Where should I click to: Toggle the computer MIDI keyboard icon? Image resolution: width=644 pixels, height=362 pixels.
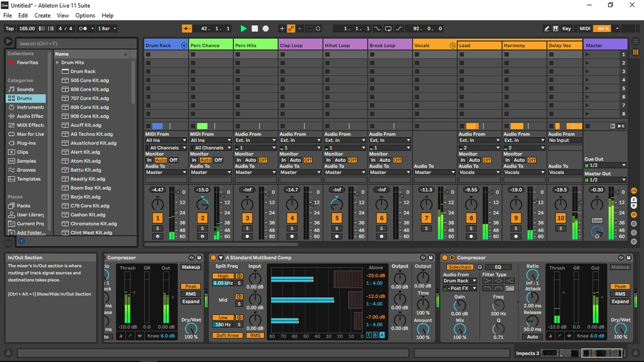[x=555, y=28]
